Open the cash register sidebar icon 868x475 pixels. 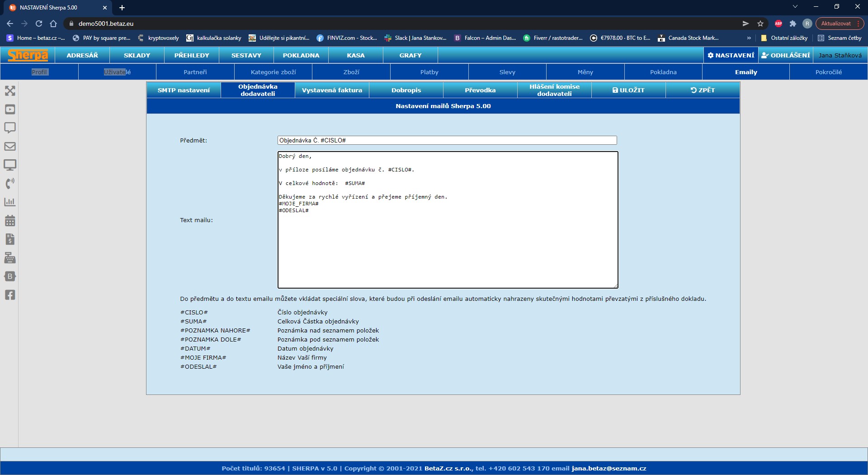coord(10,258)
